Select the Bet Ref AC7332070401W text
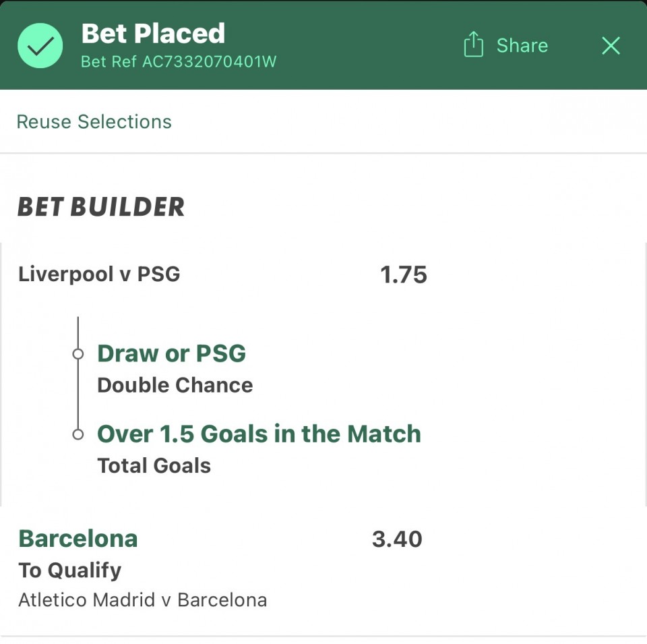Image resolution: width=647 pixels, height=644 pixels. (x=179, y=61)
